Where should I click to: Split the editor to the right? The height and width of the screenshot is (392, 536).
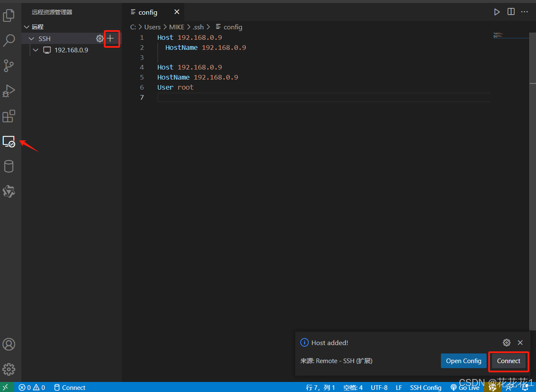(x=511, y=12)
